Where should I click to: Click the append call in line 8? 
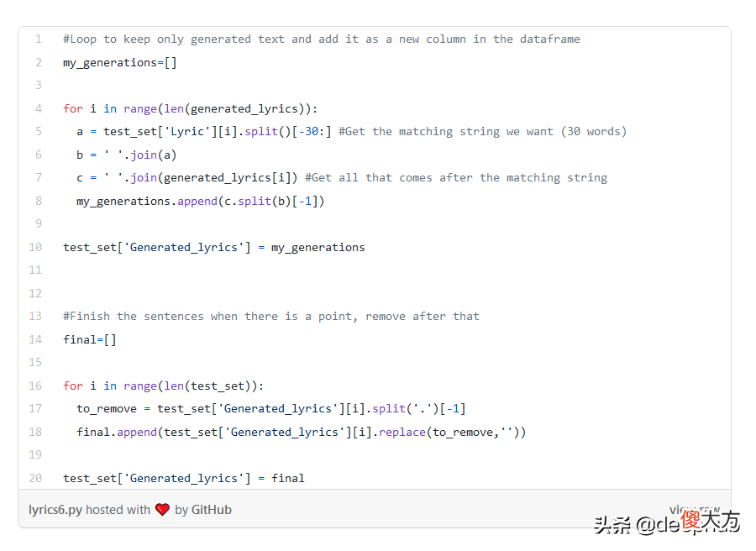coord(197,202)
